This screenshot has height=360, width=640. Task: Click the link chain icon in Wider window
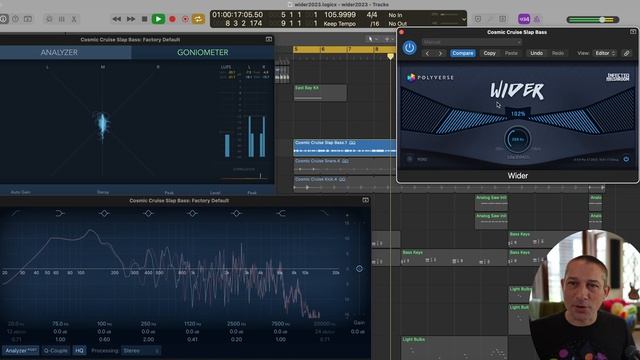tap(627, 53)
